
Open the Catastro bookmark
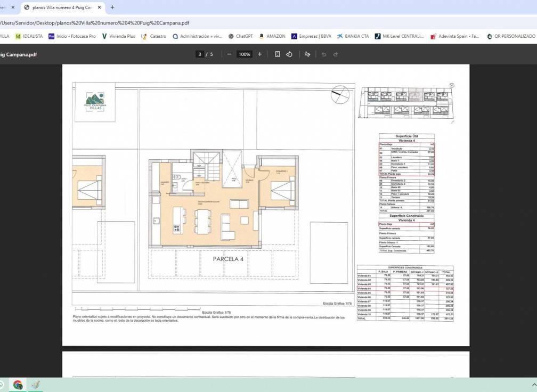point(153,36)
